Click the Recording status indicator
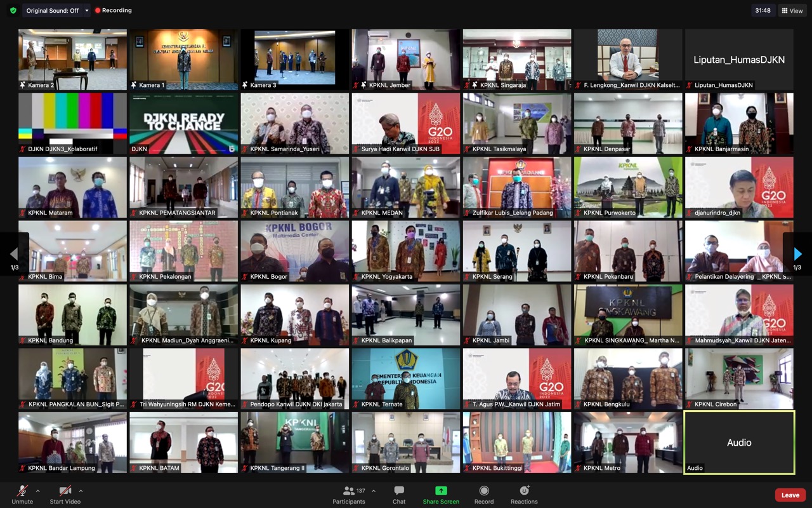Viewport: 812px width, 508px height. click(114, 11)
